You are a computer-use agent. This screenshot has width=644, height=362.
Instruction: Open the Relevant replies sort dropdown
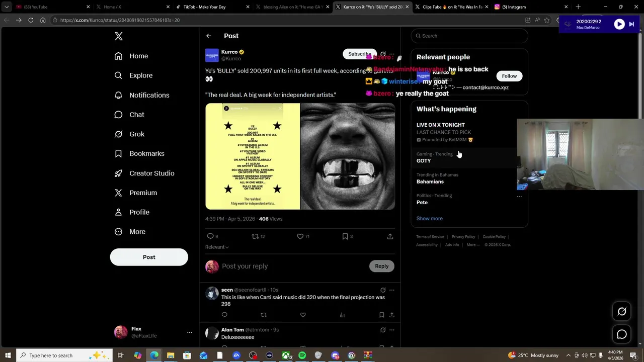pyautogui.click(x=217, y=247)
